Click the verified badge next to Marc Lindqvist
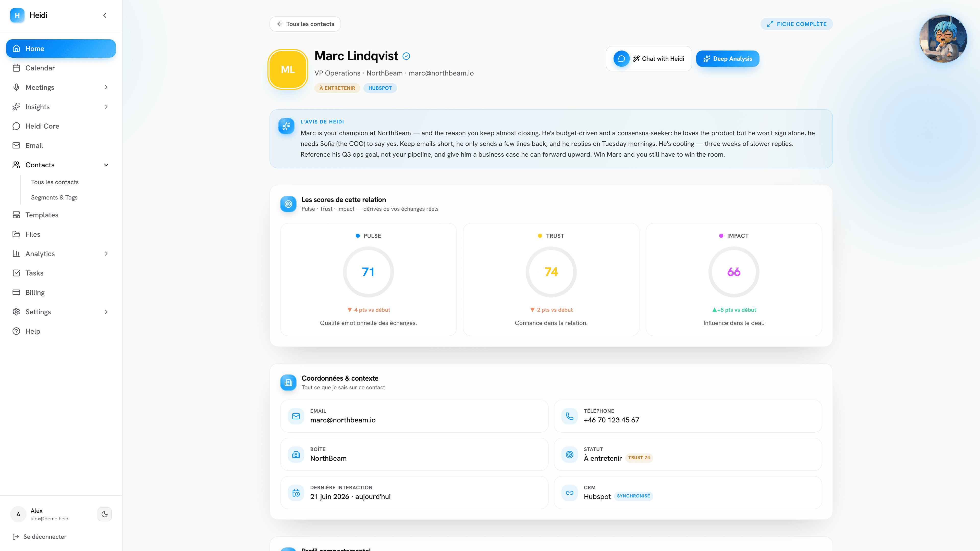The width and height of the screenshot is (980, 551). pyautogui.click(x=406, y=56)
